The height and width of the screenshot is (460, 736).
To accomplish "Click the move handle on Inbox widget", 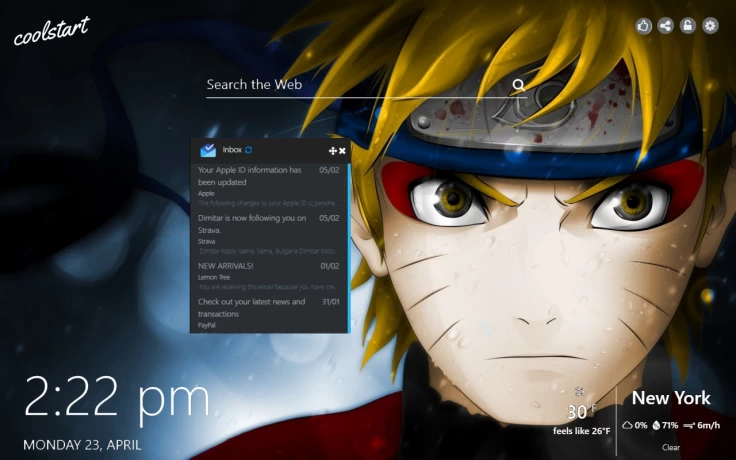I will (x=333, y=151).
